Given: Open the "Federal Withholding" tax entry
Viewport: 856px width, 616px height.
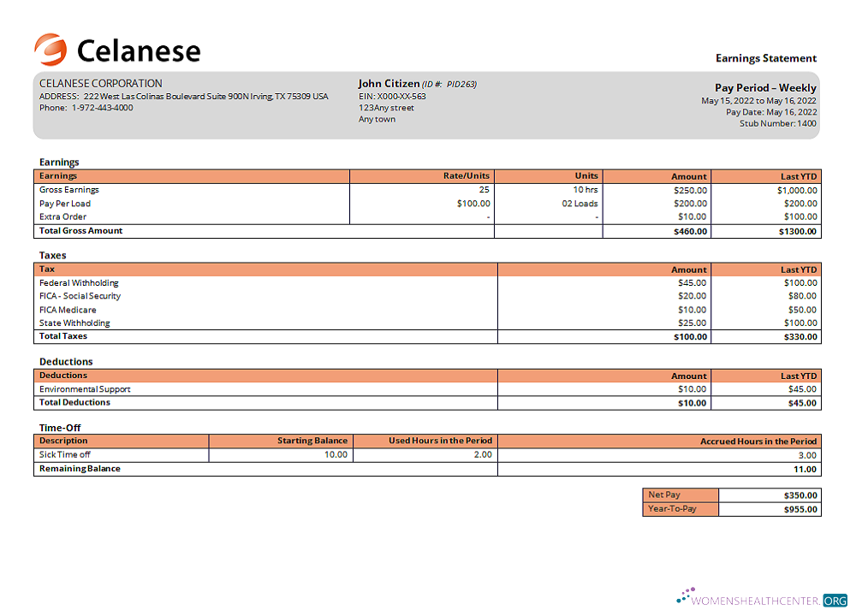Looking at the screenshot, I should click(79, 282).
